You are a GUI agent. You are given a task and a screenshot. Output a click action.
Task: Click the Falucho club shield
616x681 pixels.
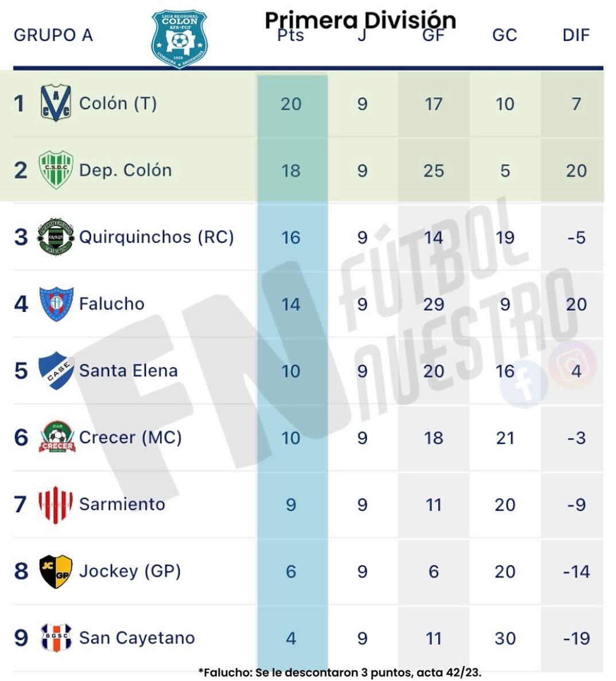(56, 303)
